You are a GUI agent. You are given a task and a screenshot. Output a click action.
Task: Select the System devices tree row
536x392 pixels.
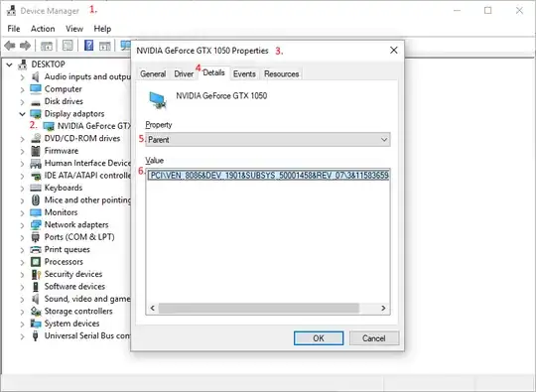pyautogui.click(x=71, y=324)
